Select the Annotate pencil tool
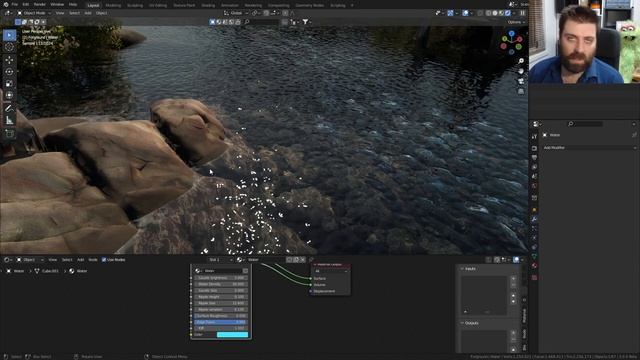640x360 pixels. coord(9,109)
